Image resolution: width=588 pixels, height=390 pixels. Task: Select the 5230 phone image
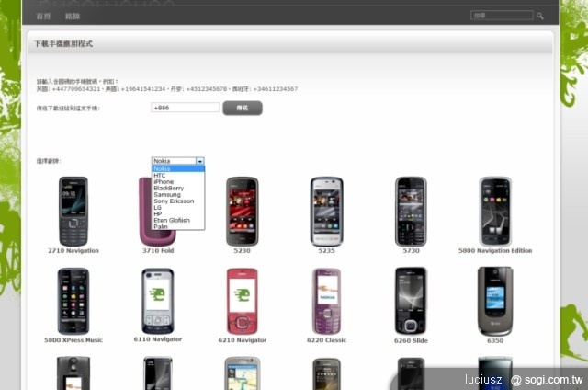243,212
